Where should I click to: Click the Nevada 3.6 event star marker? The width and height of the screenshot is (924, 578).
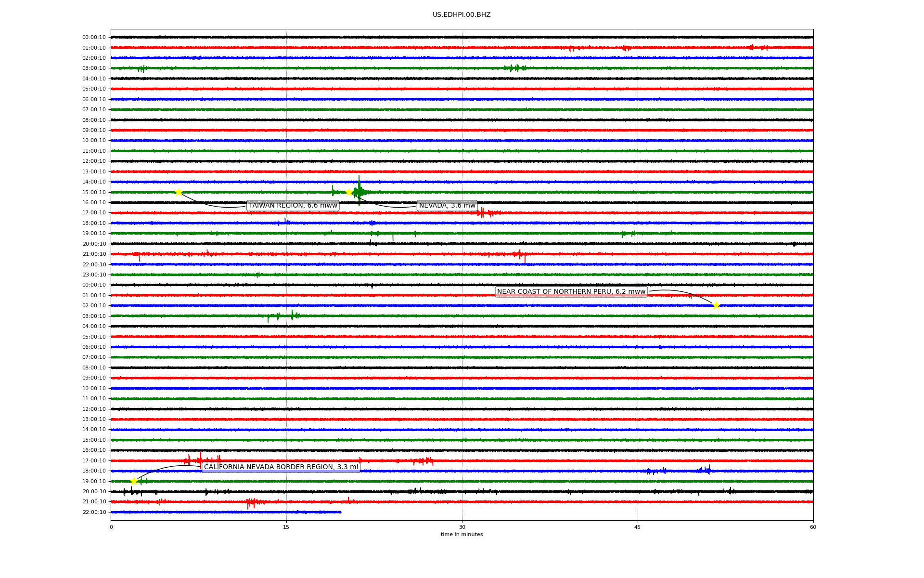pyautogui.click(x=349, y=192)
